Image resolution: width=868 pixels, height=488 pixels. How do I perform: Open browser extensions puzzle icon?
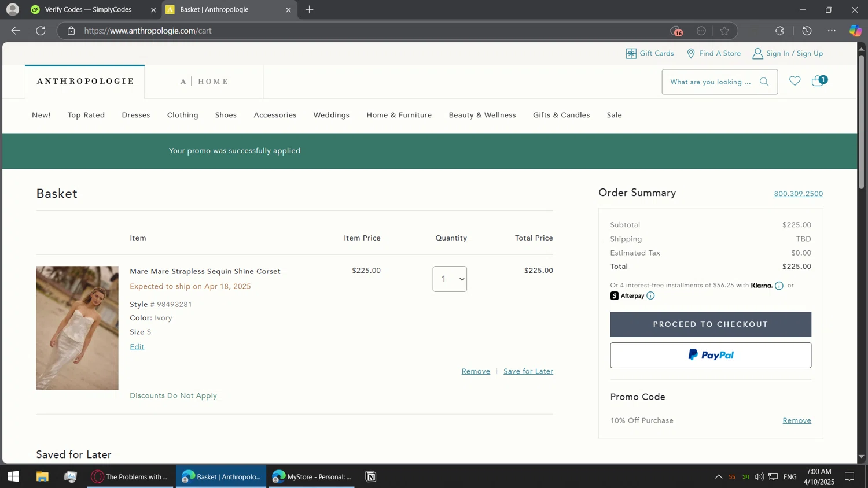click(x=779, y=31)
